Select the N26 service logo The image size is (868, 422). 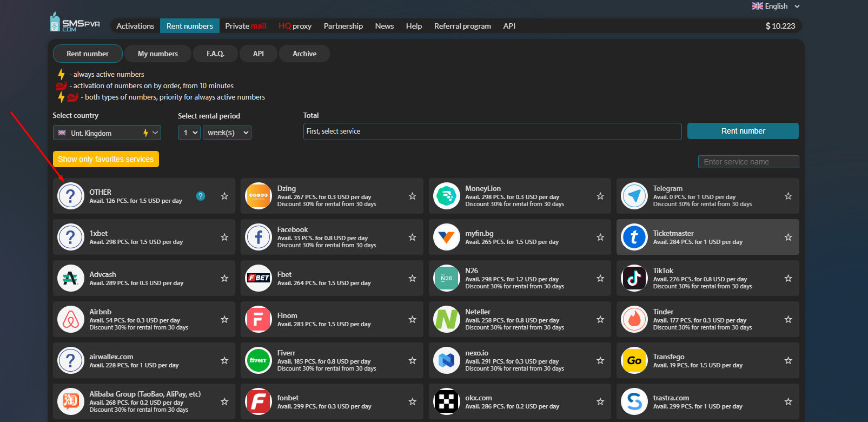click(x=447, y=278)
